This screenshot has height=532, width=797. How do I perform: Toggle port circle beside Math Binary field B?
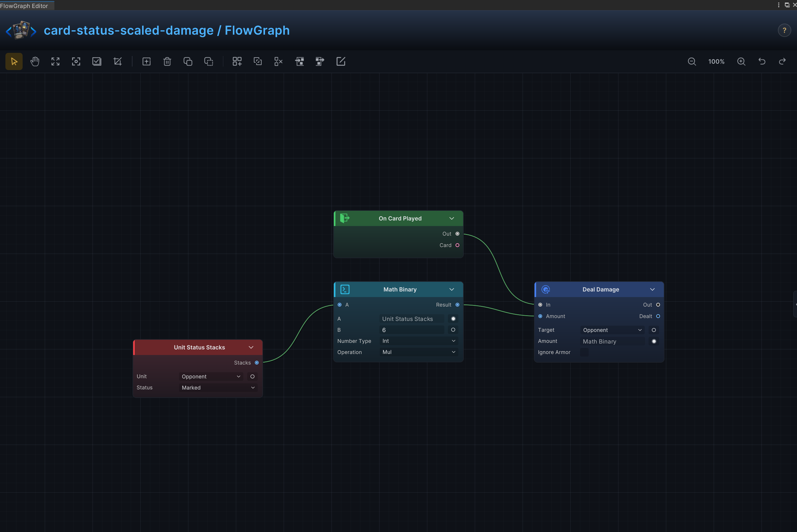tap(453, 330)
